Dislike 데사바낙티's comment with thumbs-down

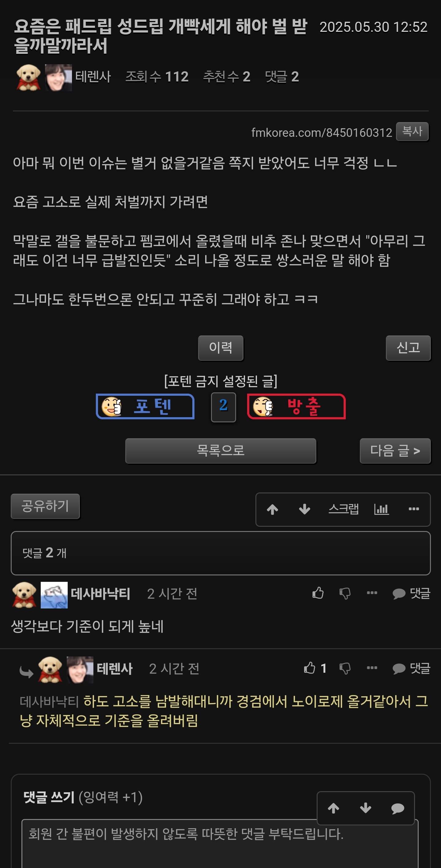point(345,593)
